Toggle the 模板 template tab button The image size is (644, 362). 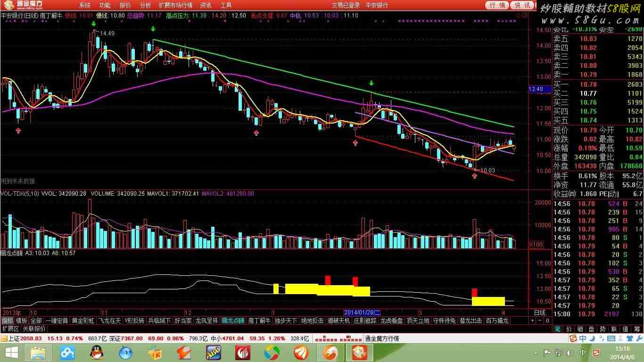[21, 321]
